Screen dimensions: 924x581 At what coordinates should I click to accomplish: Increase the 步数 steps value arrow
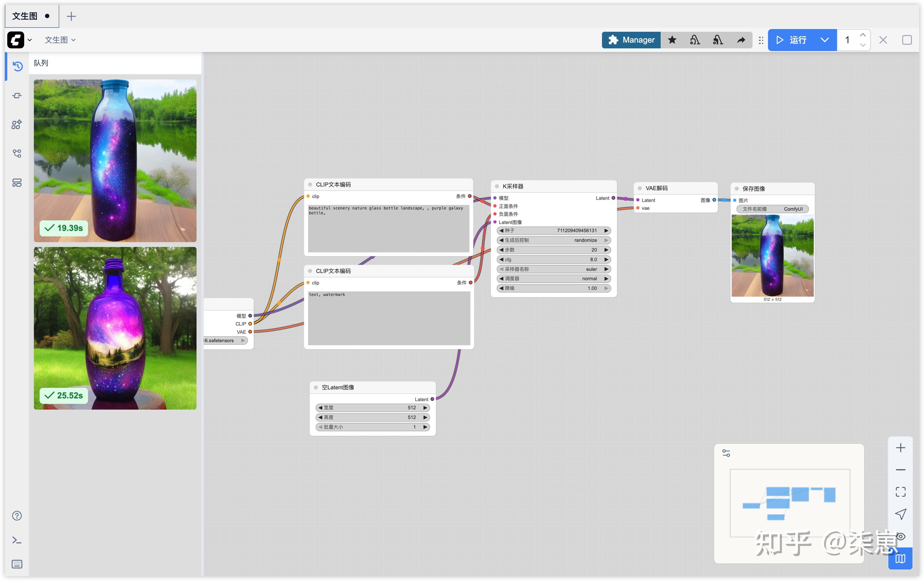pyautogui.click(x=606, y=250)
